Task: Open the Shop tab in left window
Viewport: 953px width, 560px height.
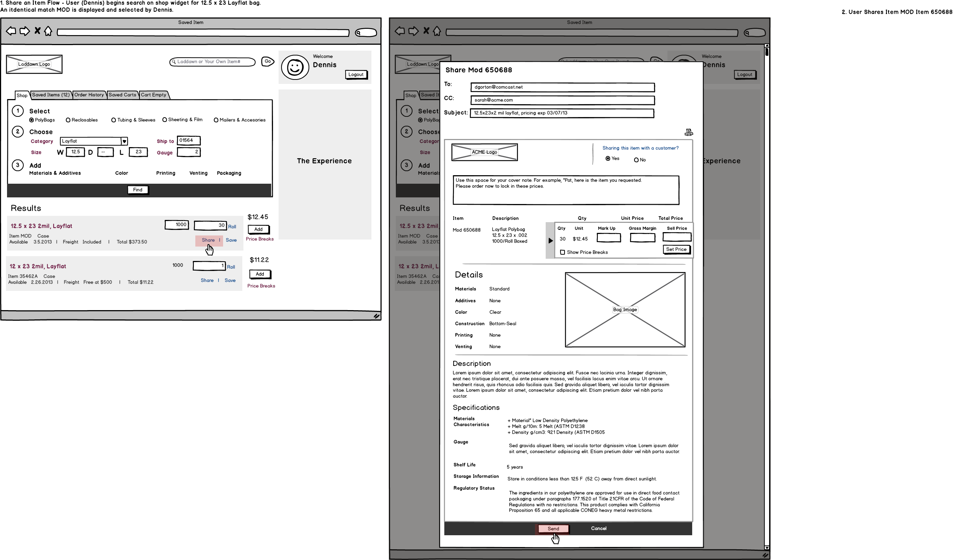Action: click(x=22, y=95)
